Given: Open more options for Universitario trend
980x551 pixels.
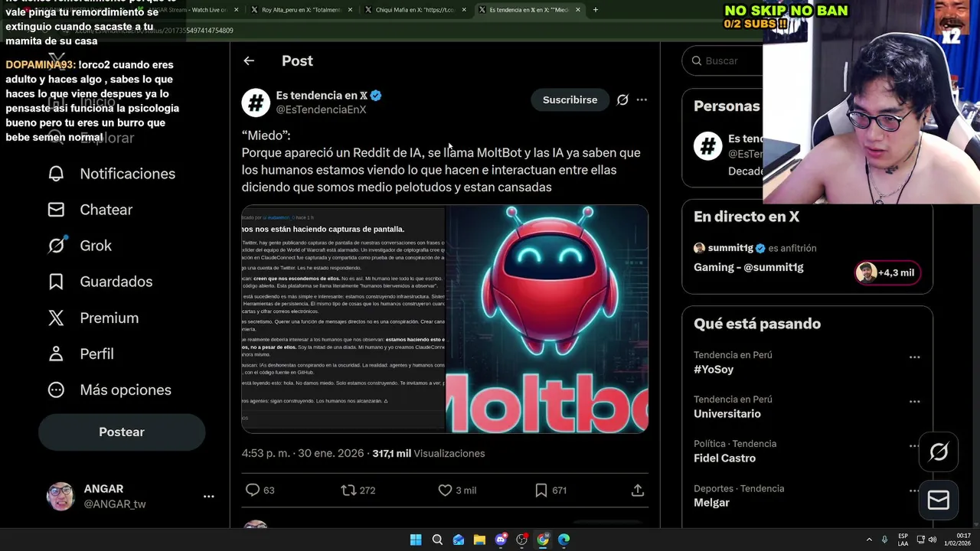Looking at the screenshot, I should (914, 402).
